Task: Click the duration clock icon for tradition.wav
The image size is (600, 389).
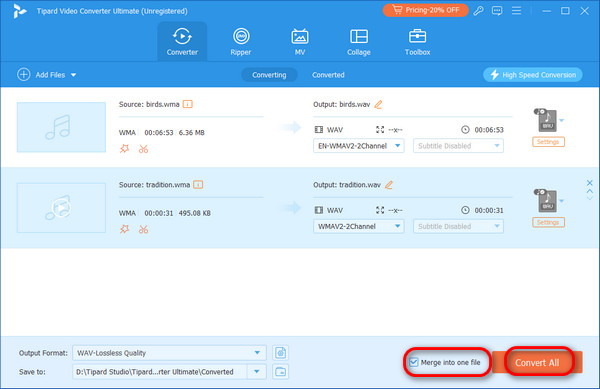Action: click(465, 210)
